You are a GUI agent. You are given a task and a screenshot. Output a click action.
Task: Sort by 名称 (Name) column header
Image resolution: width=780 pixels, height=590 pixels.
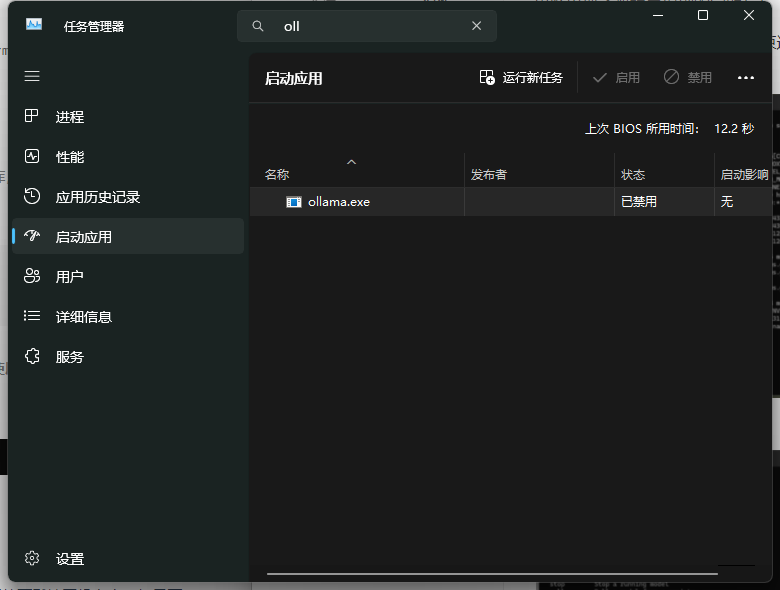coord(277,175)
